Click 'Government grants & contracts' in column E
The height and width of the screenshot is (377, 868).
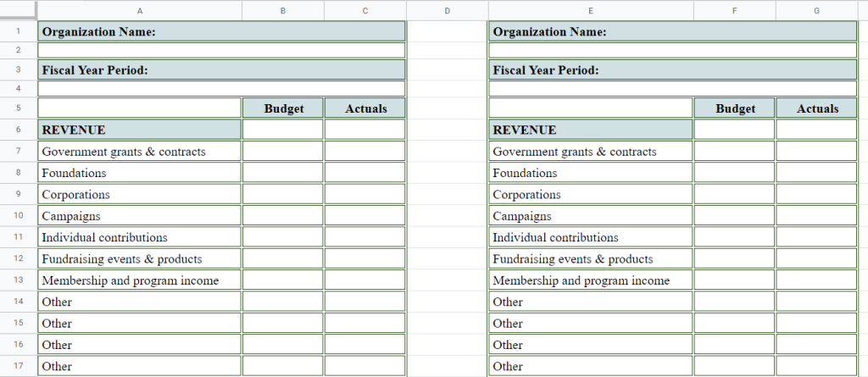(591, 151)
